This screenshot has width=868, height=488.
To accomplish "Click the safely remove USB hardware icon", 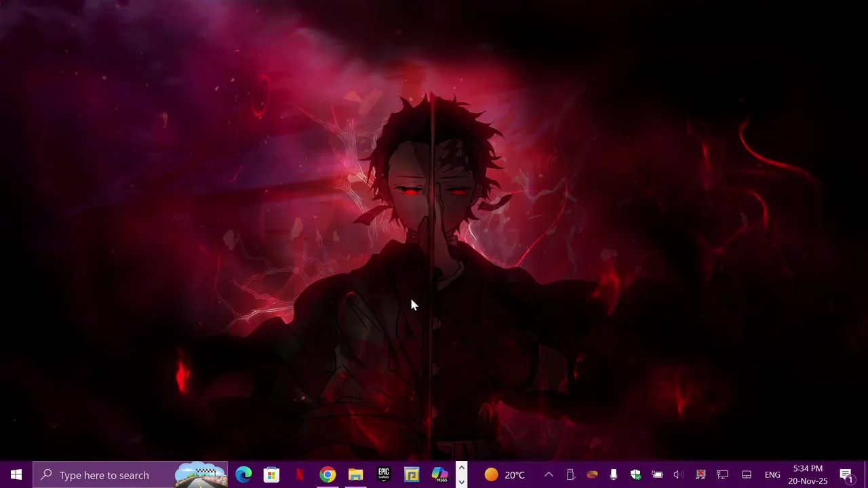I will point(570,475).
